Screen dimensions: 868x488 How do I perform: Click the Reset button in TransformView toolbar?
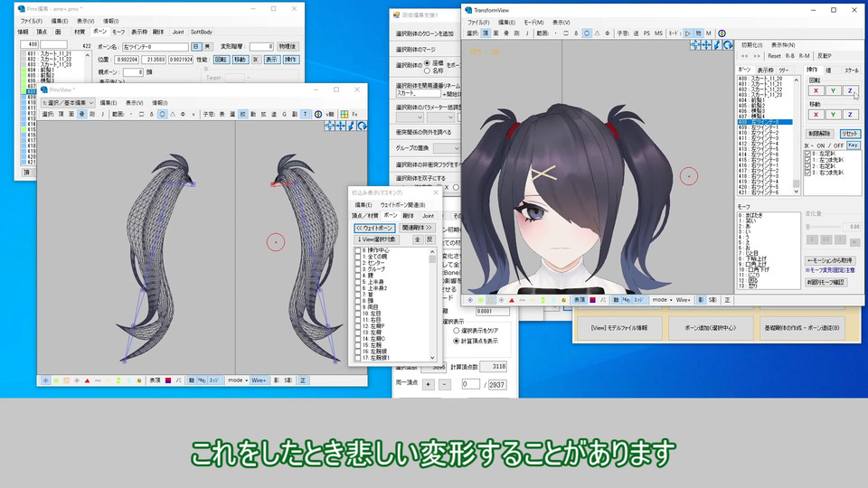pos(774,56)
